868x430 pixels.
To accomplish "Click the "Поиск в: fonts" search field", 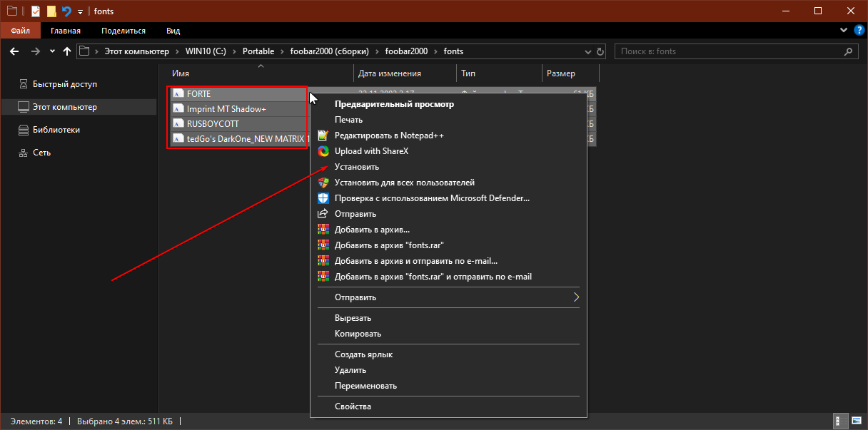I will (728, 51).
